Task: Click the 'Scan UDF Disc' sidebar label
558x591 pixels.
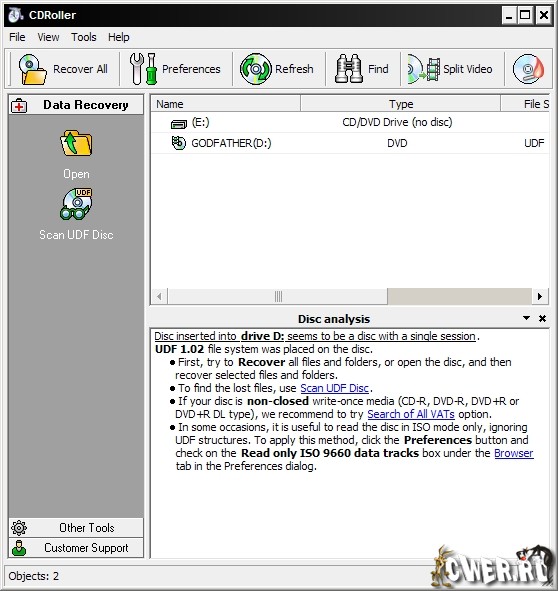Action: 76,235
